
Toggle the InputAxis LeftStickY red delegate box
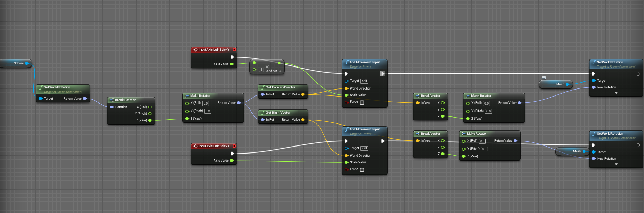234,50
